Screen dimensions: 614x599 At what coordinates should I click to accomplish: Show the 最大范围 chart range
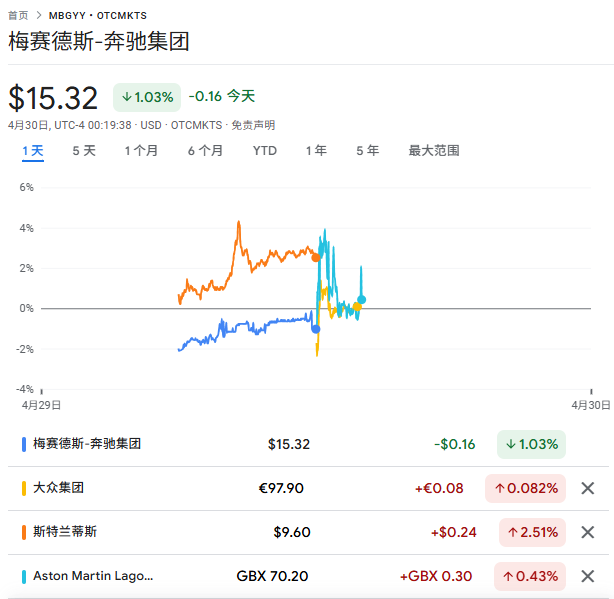click(x=434, y=151)
